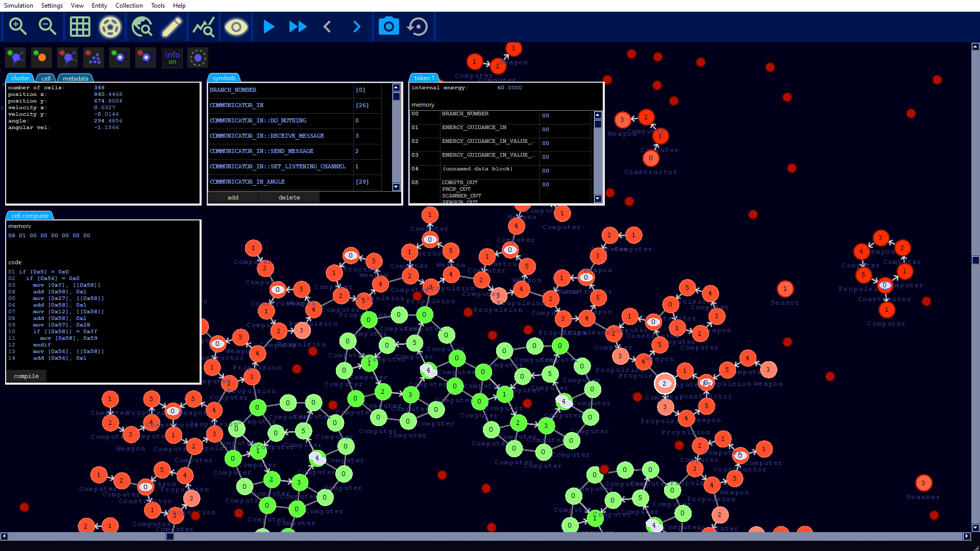Toggle the eye visibility mode
Image resolution: width=980 pixels, height=551 pixels.
tap(236, 27)
